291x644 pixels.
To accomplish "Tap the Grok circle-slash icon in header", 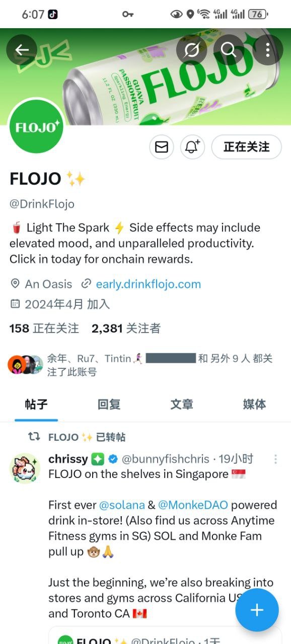I will (x=192, y=49).
